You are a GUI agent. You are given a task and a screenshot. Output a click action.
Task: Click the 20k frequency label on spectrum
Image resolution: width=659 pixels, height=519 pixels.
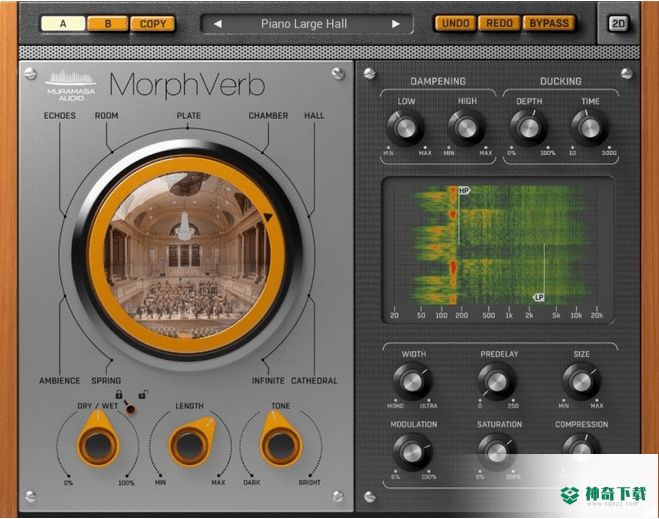596,315
